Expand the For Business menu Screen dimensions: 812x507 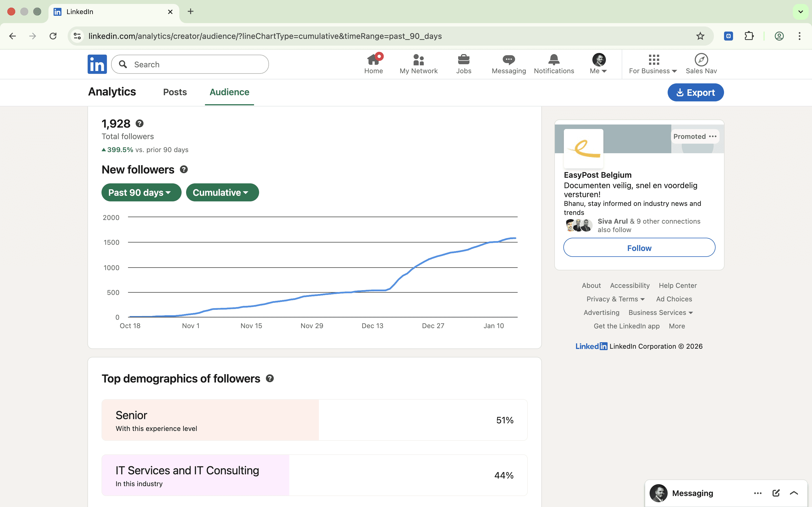(x=653, y=64)
